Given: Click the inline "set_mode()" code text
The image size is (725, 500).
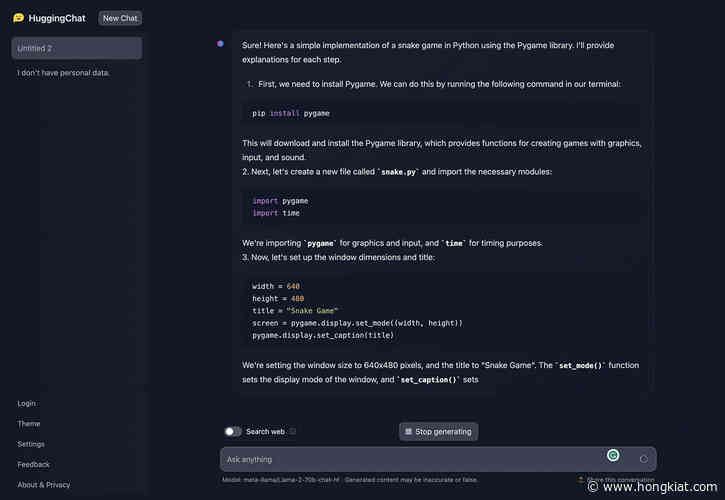Looking at the screenshot, I should (580, 365).
